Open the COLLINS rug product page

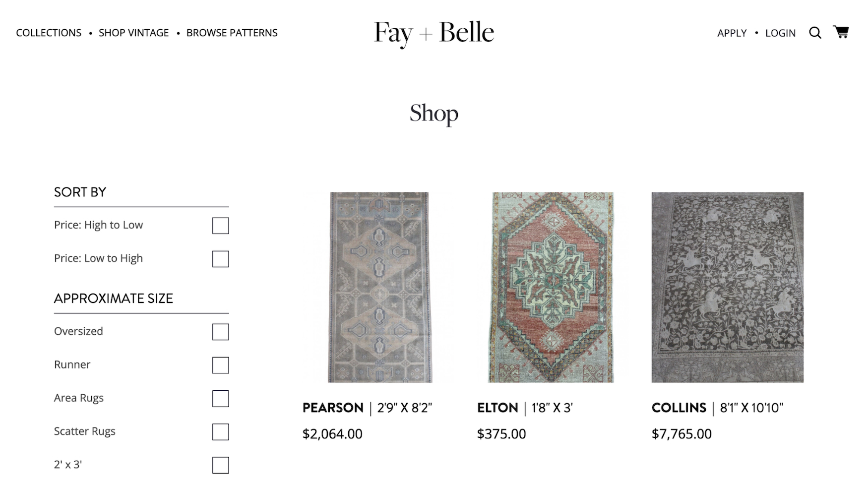(679, 408)
